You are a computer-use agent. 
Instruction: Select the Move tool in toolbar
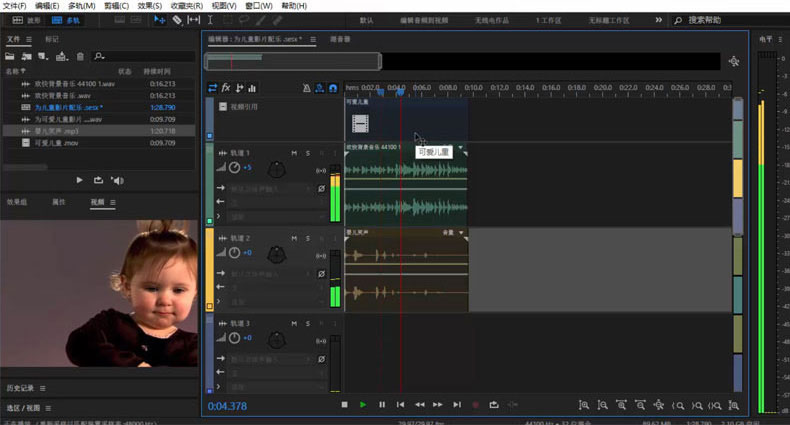click(x=160, y=20)
